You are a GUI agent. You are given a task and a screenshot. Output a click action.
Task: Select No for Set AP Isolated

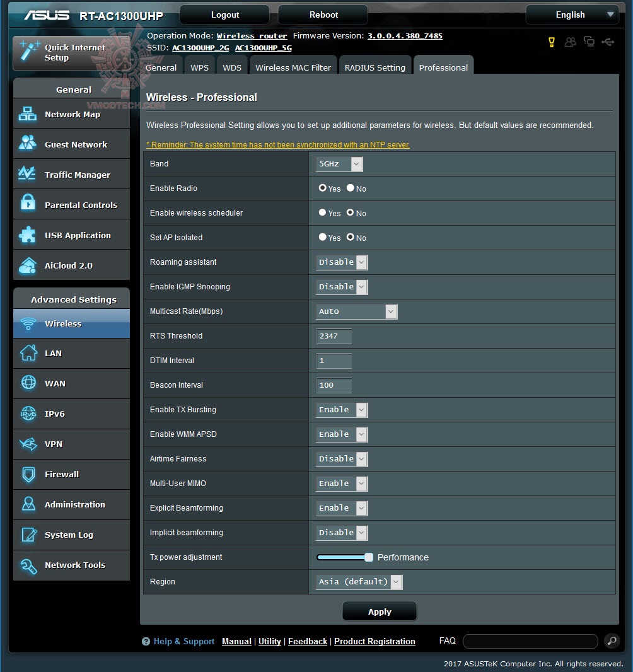click(350, 236)
